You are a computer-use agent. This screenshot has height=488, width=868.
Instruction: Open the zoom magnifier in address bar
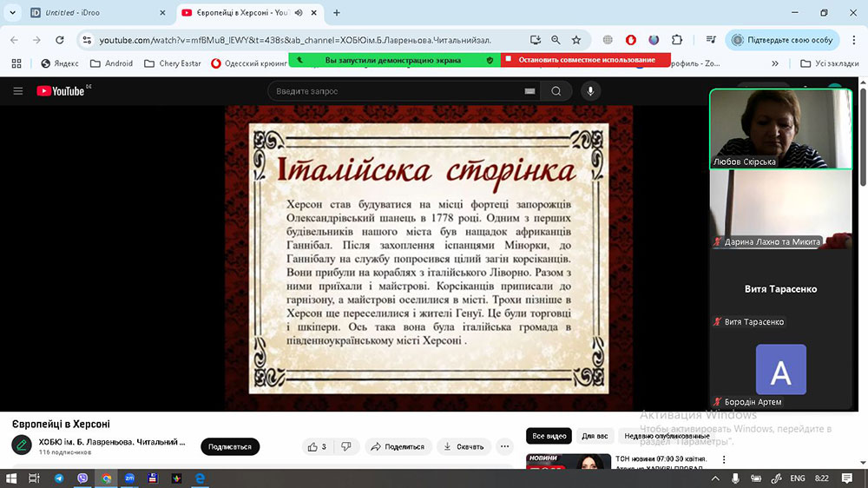point(556,40)
